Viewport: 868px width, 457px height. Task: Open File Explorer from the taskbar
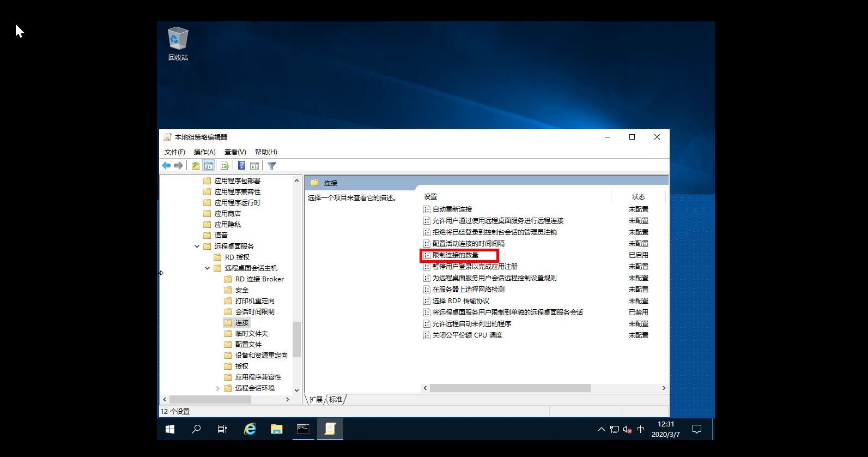point(276,429)
